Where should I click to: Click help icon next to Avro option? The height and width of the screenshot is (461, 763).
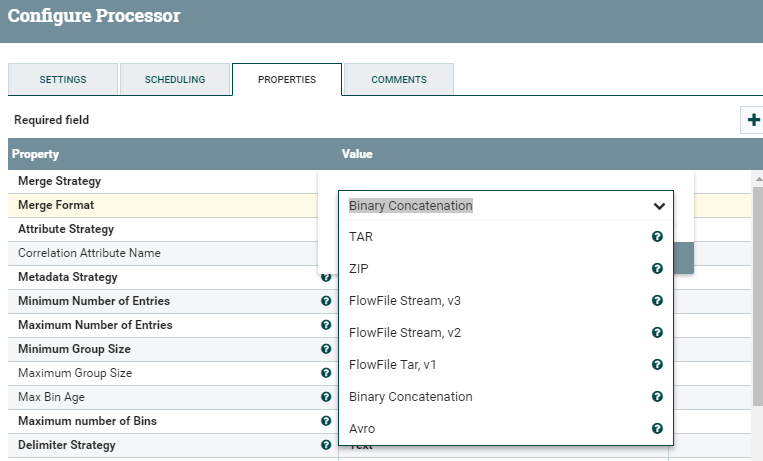(657, 429)
